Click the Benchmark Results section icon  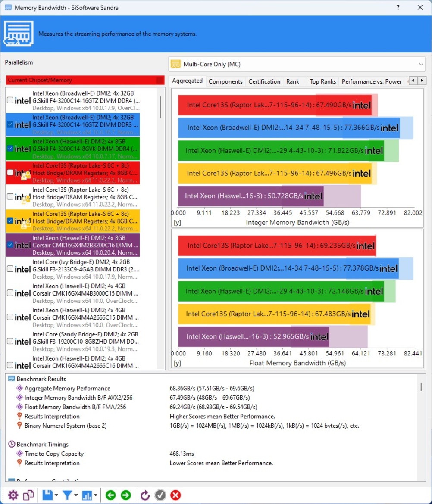pos(12,379)
